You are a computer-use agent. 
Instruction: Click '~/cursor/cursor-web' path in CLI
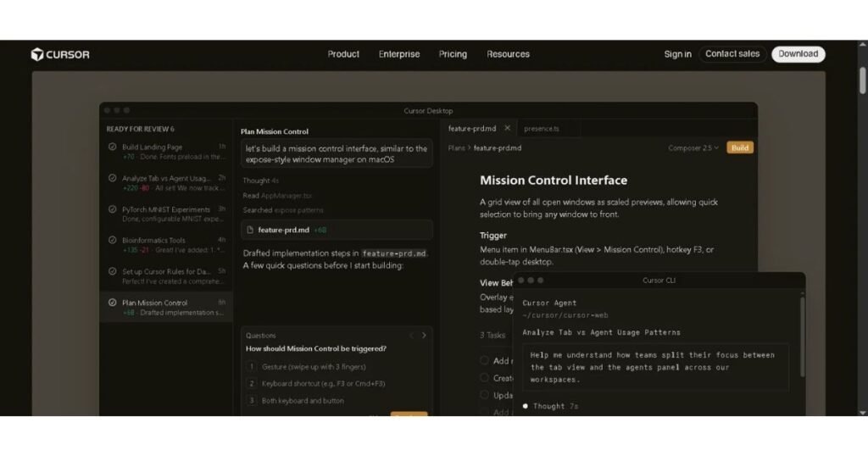pos(565,315)
